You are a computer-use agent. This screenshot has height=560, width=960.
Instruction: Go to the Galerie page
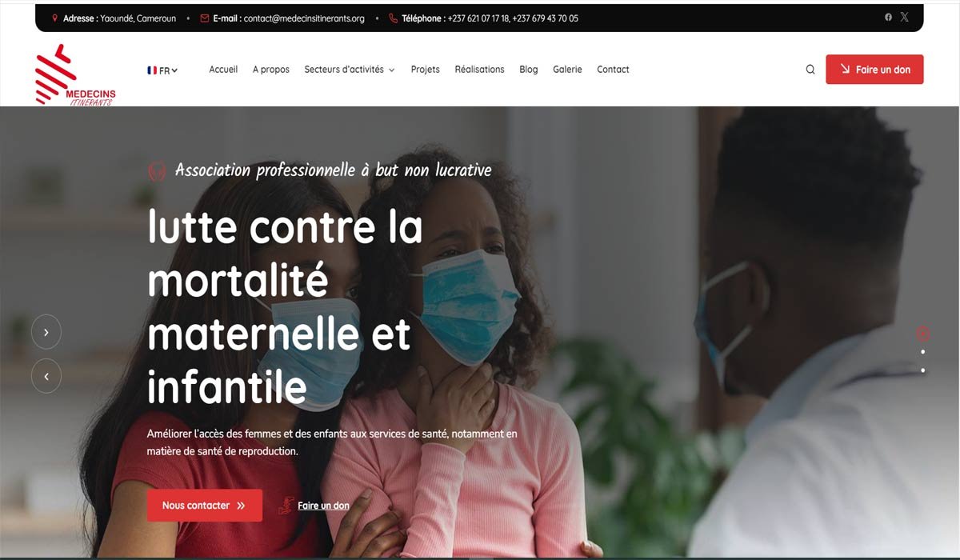pyautogui.click(x=567, y=70)
